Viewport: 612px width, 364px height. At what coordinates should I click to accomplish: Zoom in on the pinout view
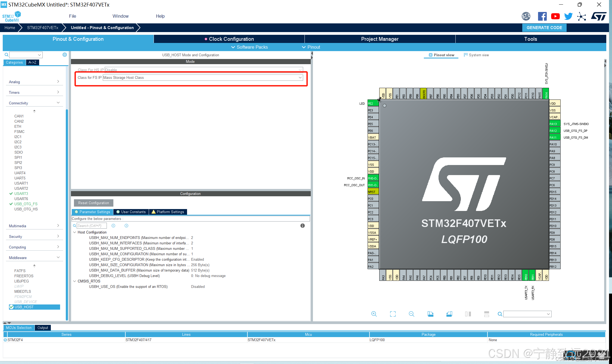(374, 314)
